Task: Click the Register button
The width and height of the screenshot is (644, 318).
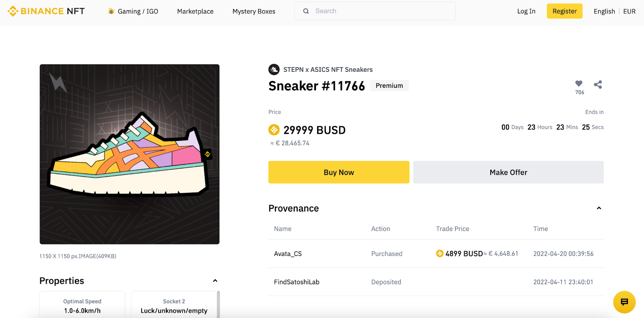Action: pos(564,11)
